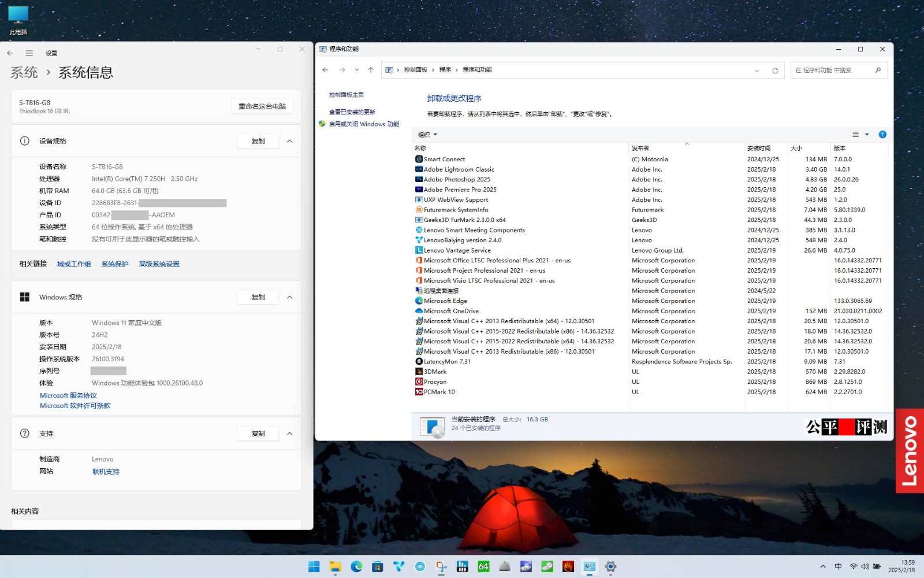The image size is (924, 578).
Task: Click the 程序 breadcrumb
Action: [445, 70]
